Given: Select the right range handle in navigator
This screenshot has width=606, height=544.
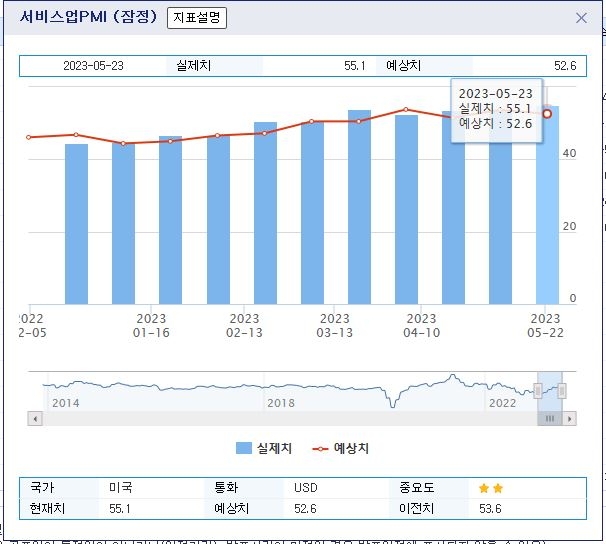Looking at the screenshot, I should click(x=562, y=391).
